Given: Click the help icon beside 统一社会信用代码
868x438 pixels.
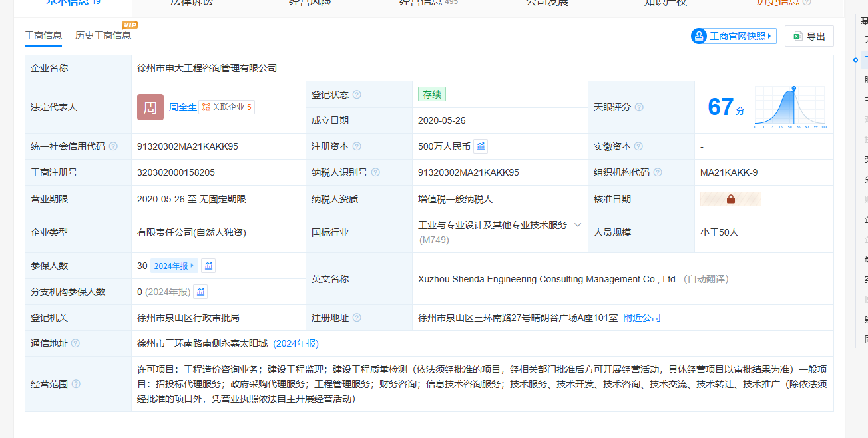Looking at the screenshot, I should coord(113,146).
